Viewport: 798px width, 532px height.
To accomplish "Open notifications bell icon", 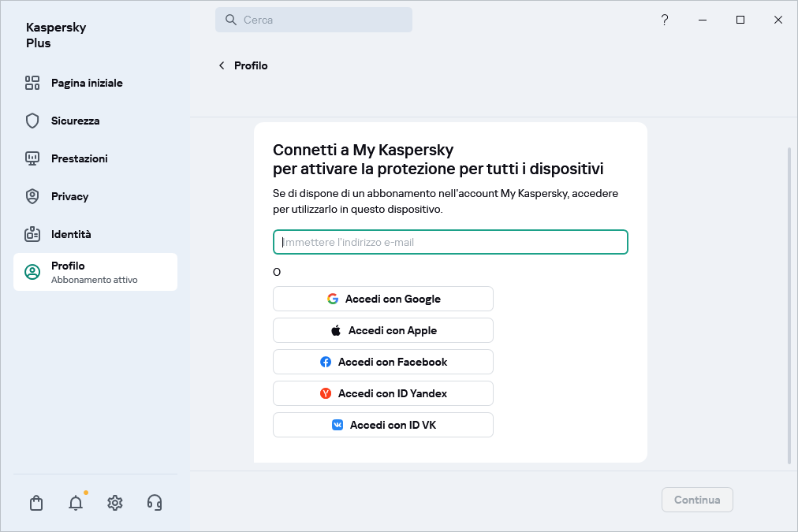I will [76, 503].
